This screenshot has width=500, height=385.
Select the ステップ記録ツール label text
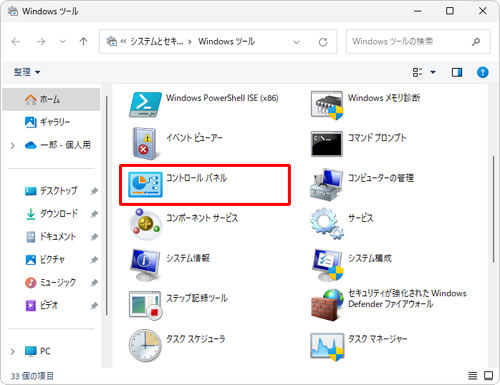(197, 298)
